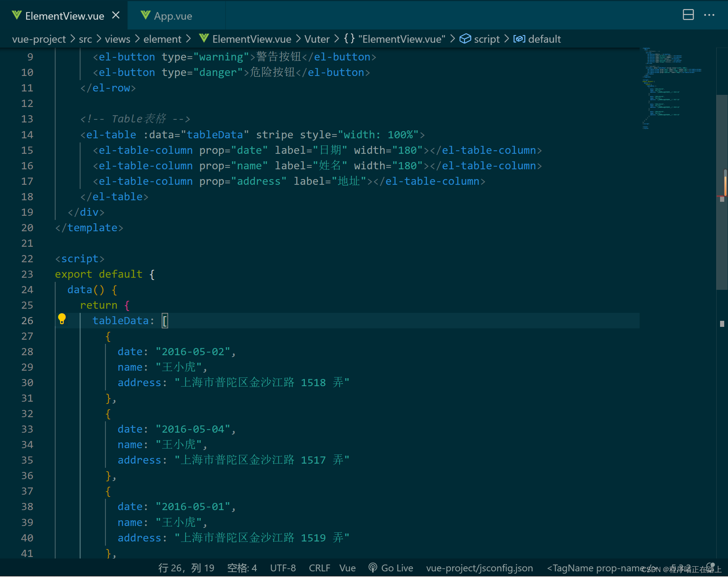
Task: Click the "2016-05-01" date value
Action: coord(193,506)
